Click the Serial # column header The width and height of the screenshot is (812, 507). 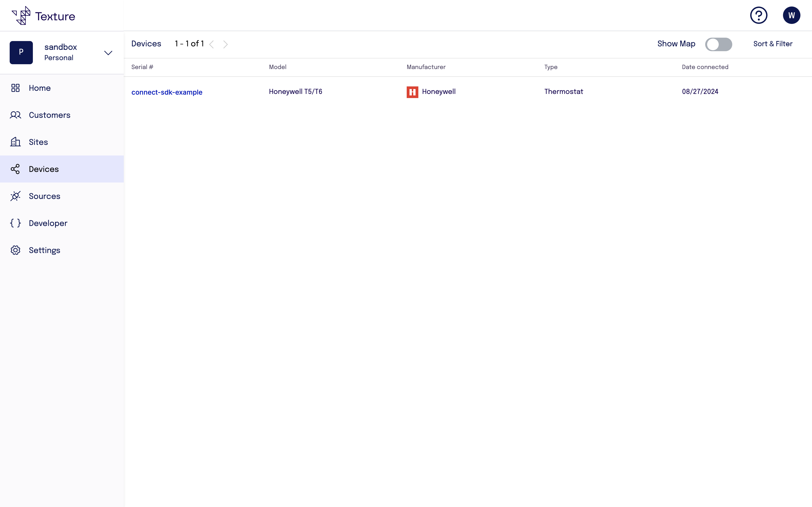[x=142, y=67]
